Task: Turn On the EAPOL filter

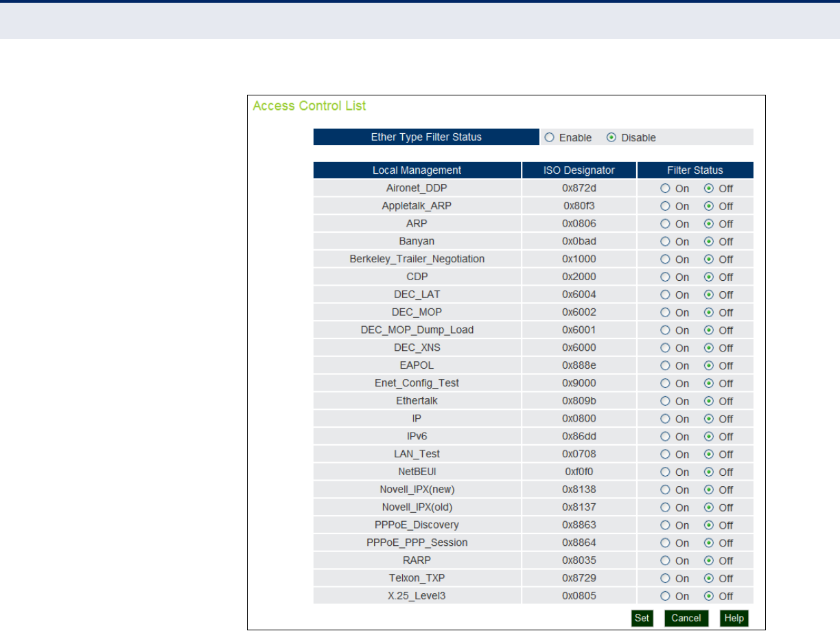Action: click(665, 366)
